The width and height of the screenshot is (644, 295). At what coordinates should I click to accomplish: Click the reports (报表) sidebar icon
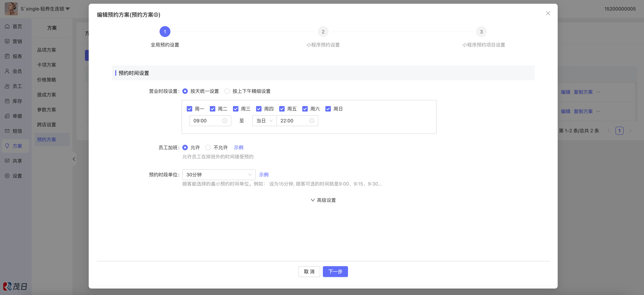coord(7,56)
